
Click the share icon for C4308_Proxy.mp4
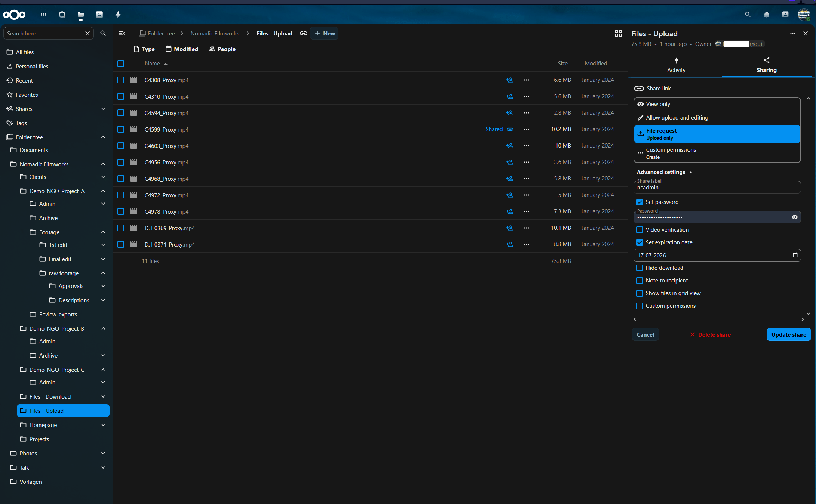510,80
